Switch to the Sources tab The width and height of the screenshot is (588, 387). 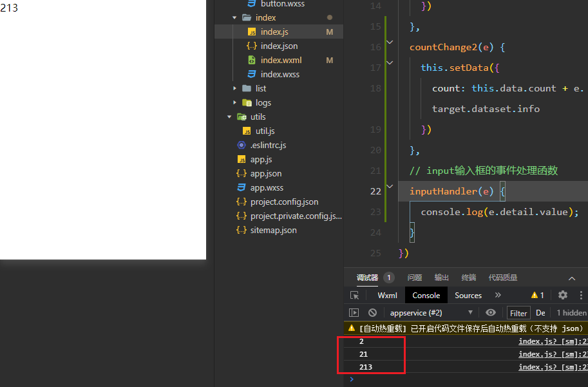tap(468, 295)
